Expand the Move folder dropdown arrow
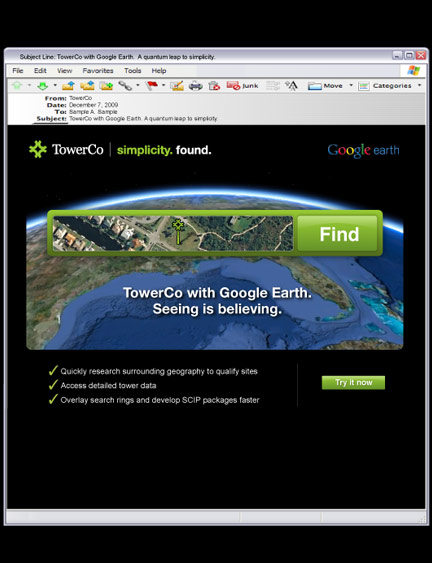Viewport: 432px width, 563px height. [351, 85]
